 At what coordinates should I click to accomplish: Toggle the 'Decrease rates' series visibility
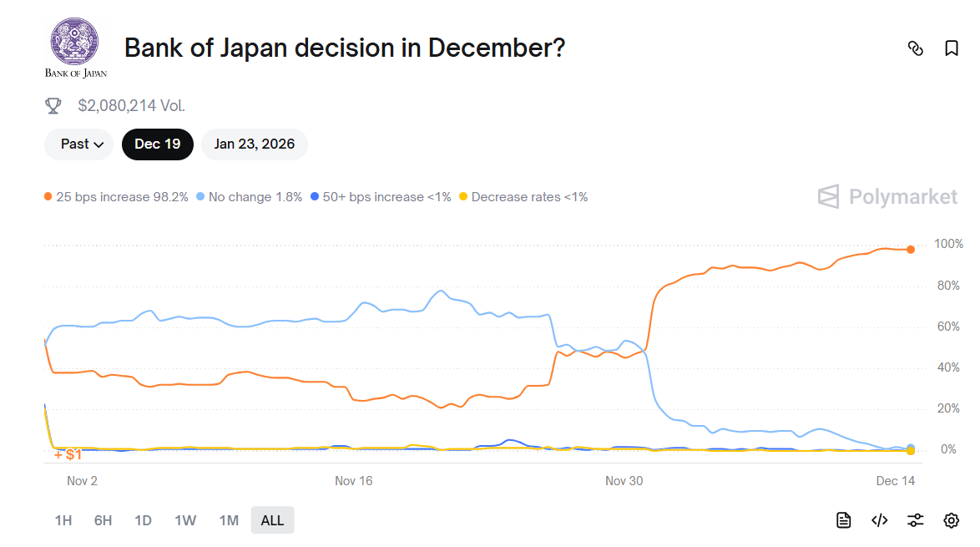[x=527, y=196]
